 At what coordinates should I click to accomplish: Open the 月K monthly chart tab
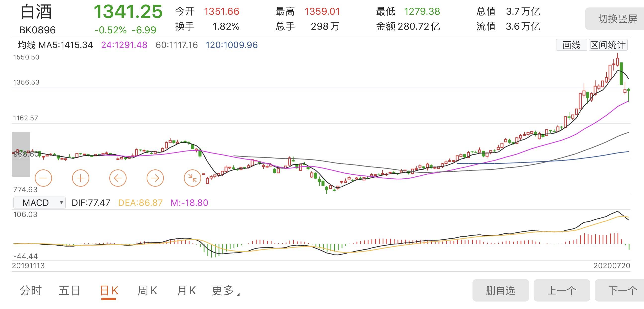(186, 291)
